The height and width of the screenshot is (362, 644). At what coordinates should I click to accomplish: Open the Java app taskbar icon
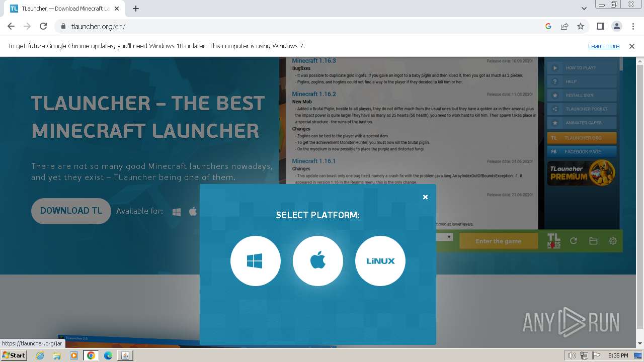click(x=125, y=355)
